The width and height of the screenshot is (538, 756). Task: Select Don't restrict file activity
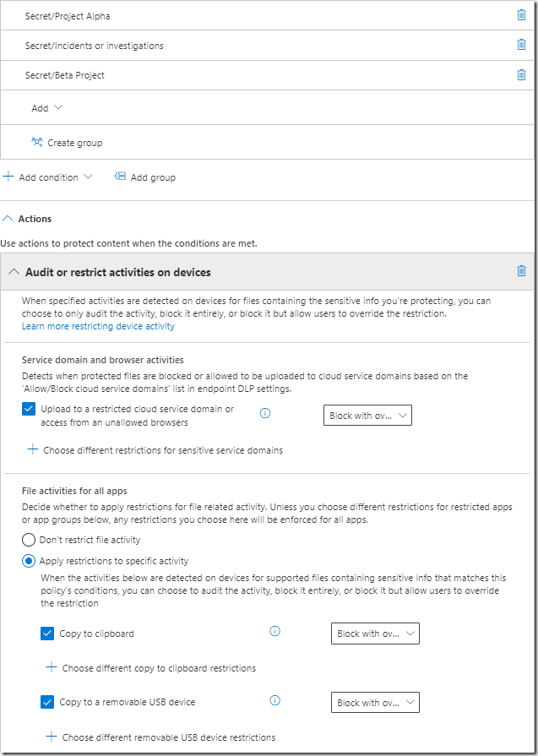(x=29, y=540)
